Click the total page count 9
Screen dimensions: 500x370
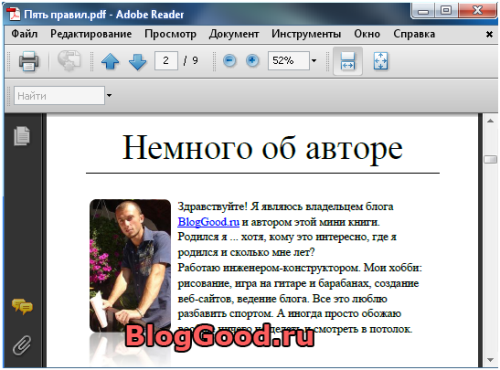pos(195,61)
